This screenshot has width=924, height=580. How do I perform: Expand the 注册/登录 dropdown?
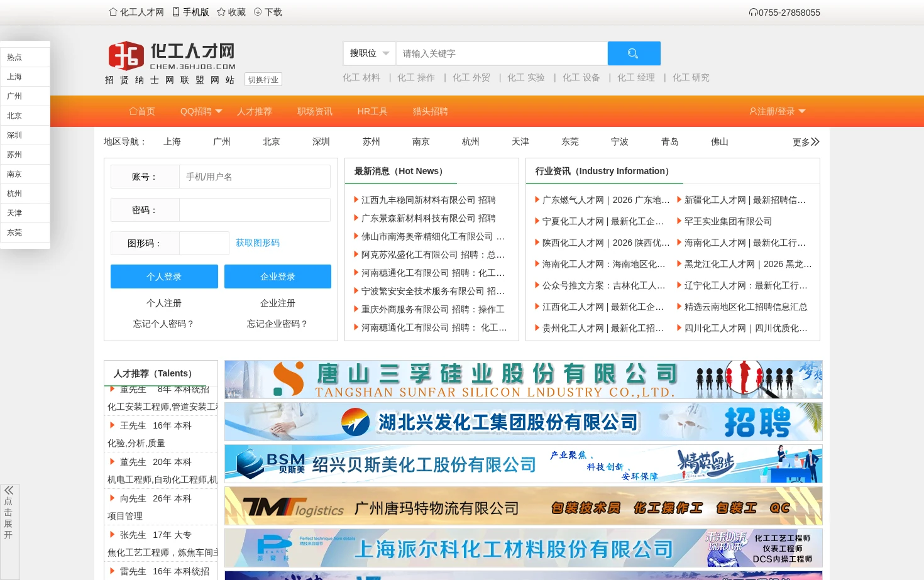778,111
